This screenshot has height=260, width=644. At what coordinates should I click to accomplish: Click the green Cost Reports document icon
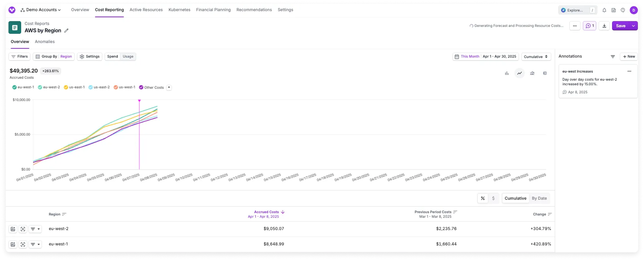click(x=15, y=27)
